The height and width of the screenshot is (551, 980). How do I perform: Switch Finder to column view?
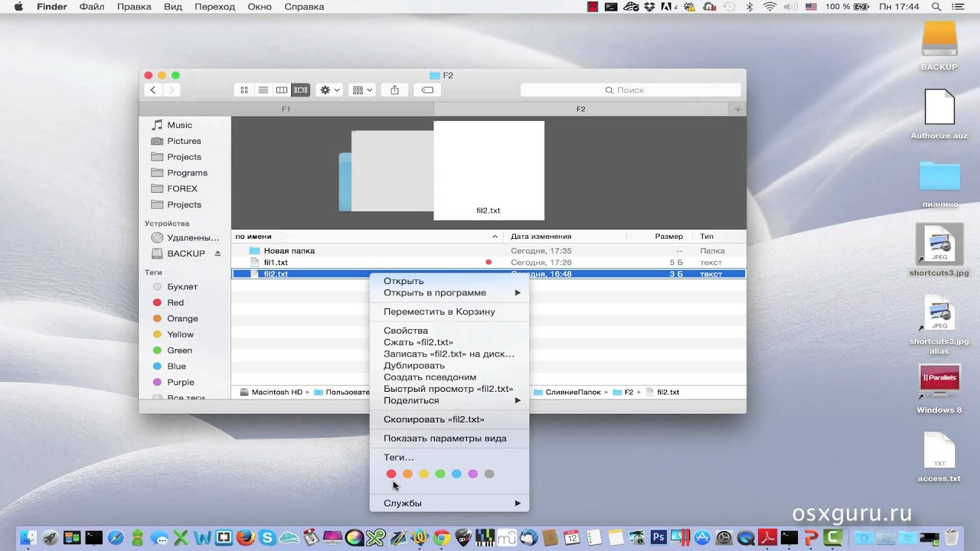tap(282, 90)
